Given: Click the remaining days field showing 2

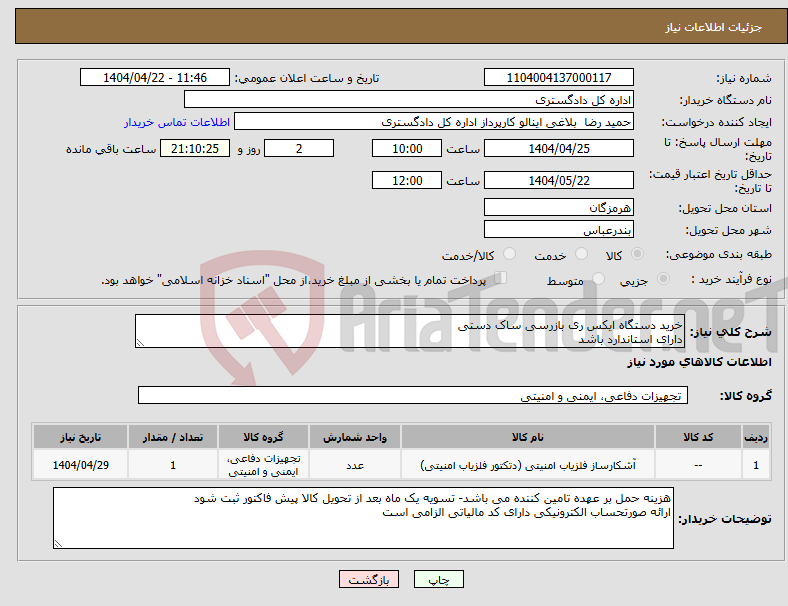Looking at the screenshot, I should (299, 148).
